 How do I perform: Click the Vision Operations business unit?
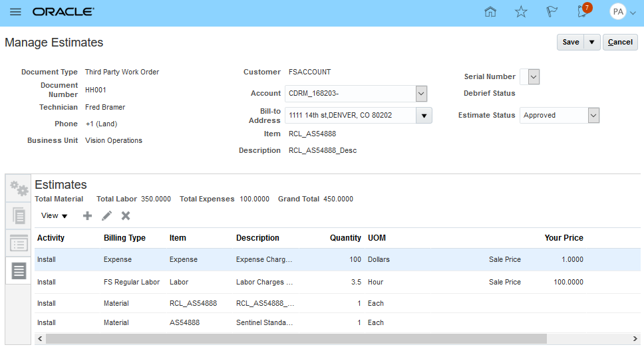114,140
